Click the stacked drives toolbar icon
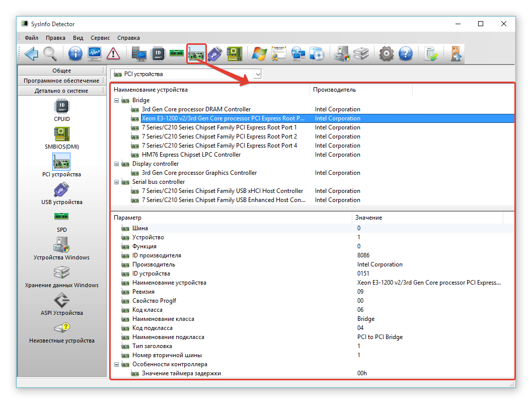The width and height of the screenshot is (532, 404). pyautogui.click(x=361, y=53)
